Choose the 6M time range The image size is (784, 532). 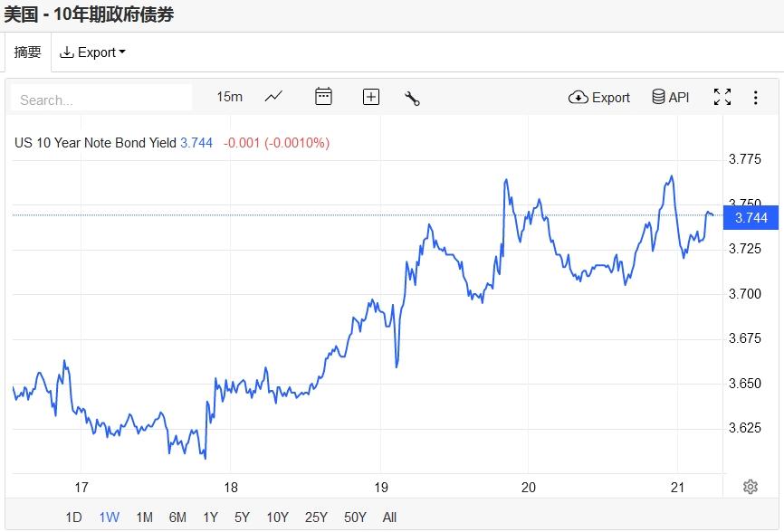tap(177, 518)
